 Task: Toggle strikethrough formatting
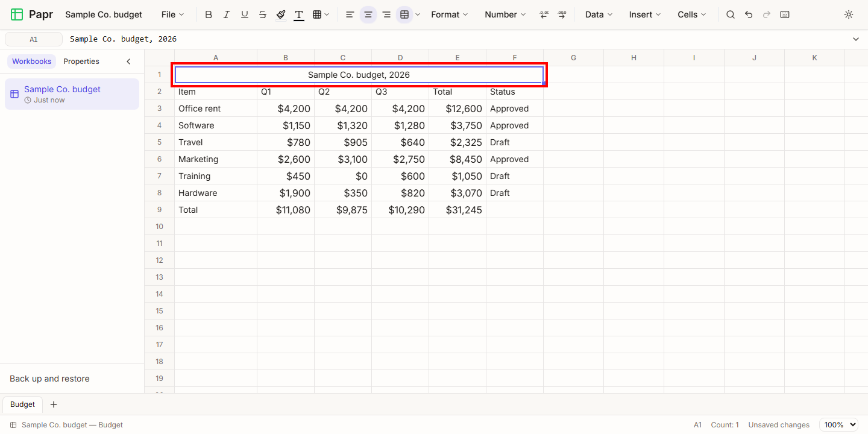(263, 14)
